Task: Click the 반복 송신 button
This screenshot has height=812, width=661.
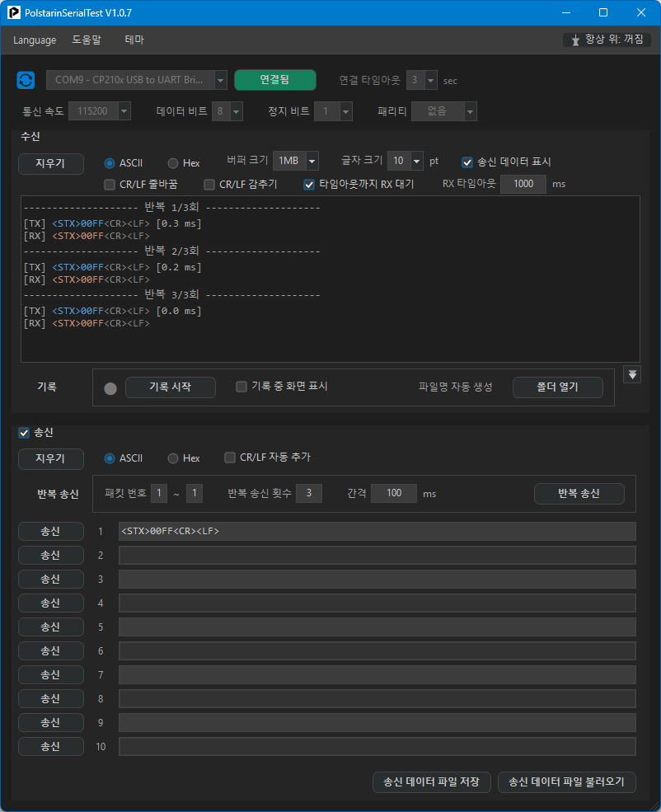Action: [x=579, y=494]
